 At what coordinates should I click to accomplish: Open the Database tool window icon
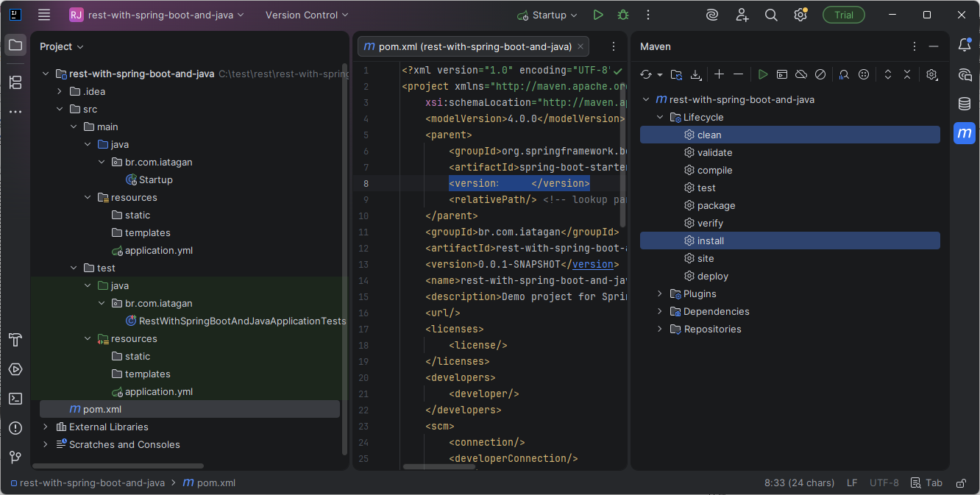coord(965,104)
